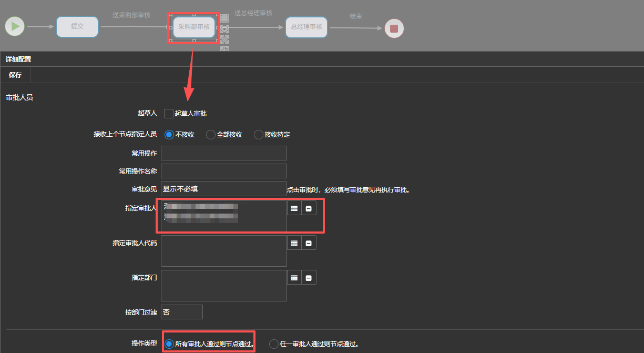
Task: Open the 审批意见 dropdown showing 显示不必填
Action: (223, 189)
